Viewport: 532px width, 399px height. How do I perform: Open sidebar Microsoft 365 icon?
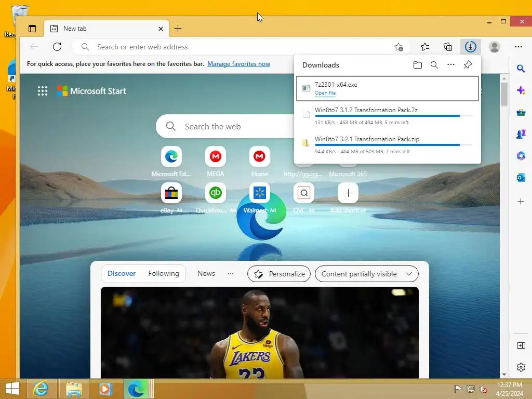(x=521, y=156)
